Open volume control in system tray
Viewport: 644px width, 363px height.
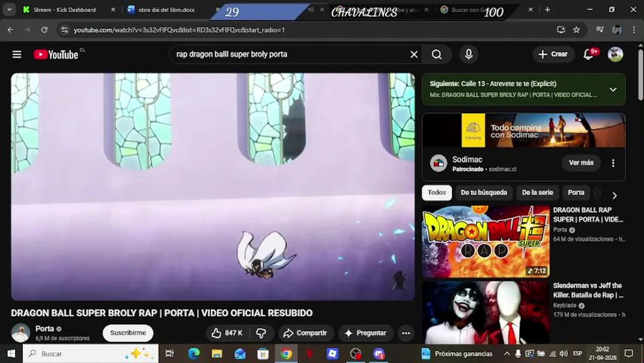[564, 354]
